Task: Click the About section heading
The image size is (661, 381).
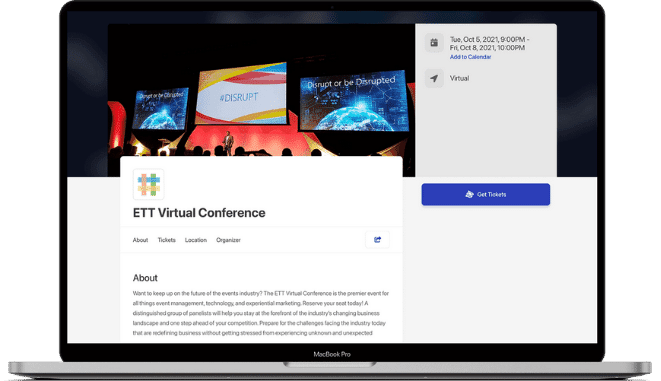Action: (145, 278)
